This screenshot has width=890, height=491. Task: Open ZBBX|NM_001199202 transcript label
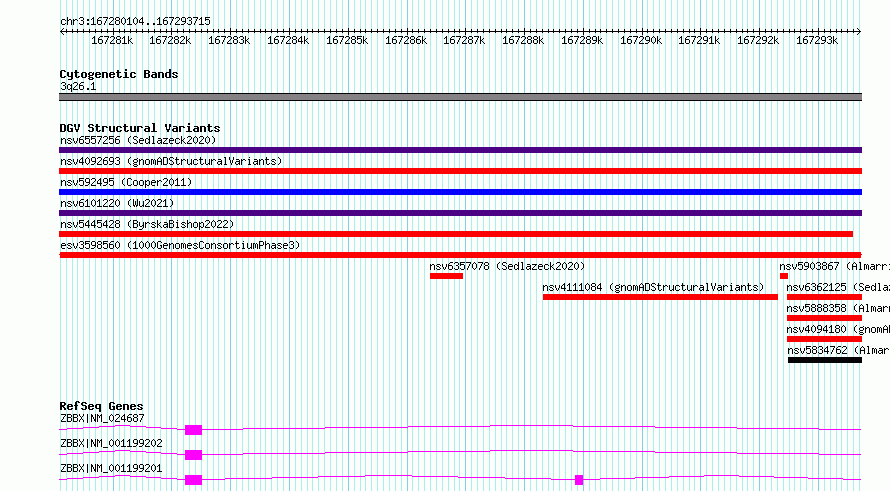(x=111, y=443)
